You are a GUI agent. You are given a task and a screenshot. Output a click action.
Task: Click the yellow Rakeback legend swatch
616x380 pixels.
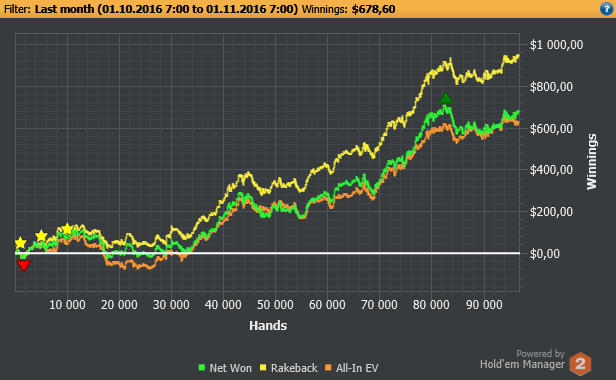[x=263, y=368]
